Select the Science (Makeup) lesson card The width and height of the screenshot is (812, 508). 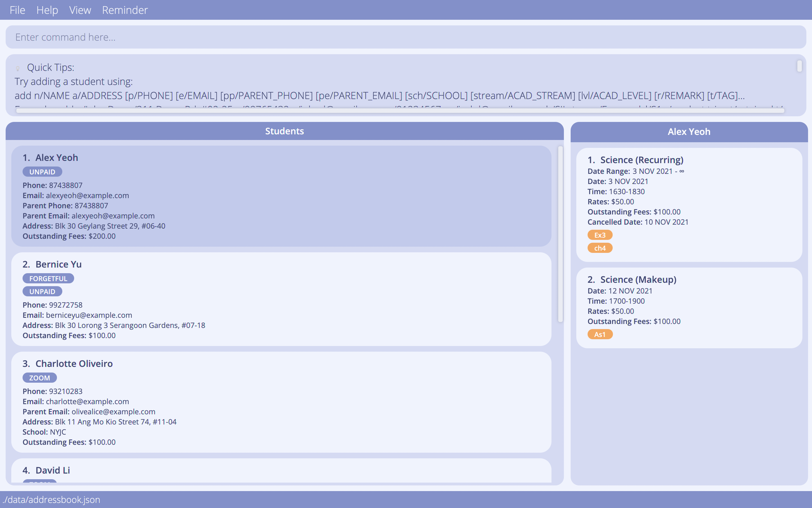point(689,308)
